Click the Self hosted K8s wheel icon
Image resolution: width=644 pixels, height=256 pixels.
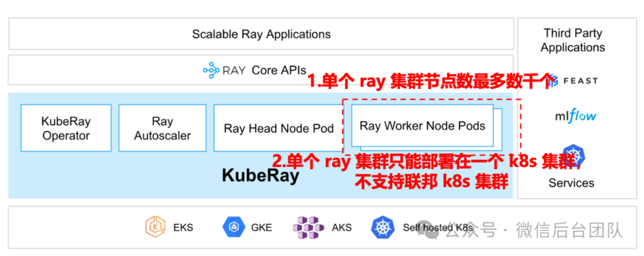383,227
